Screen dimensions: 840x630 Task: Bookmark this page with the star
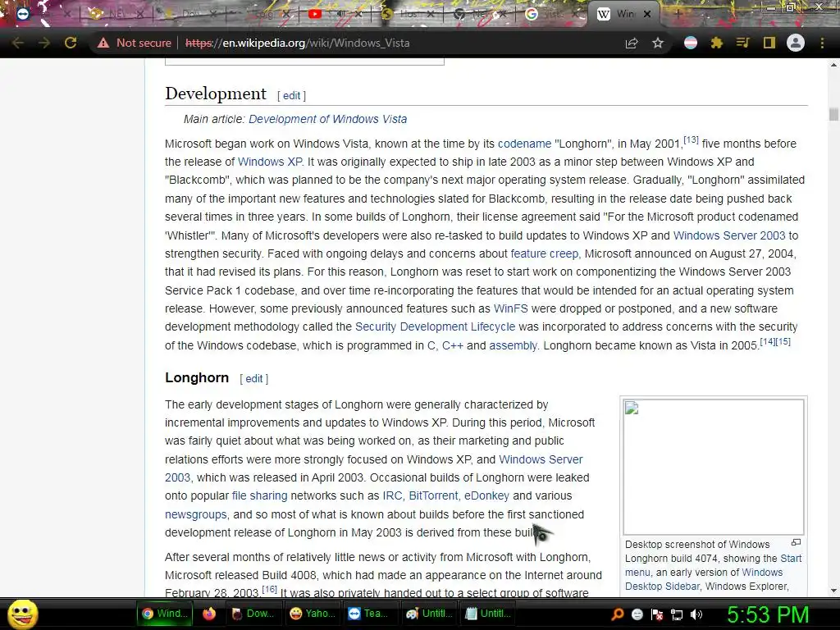pos(658,43)
